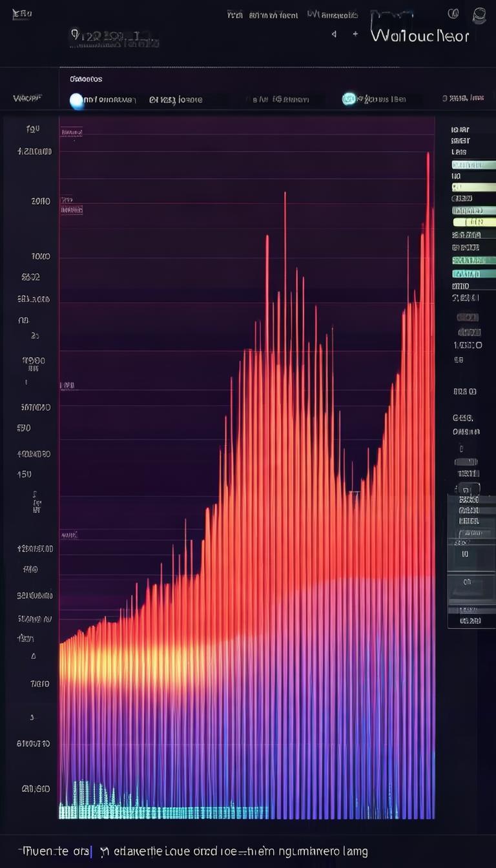
Task: Click the round profile icon at top right
Action: [x=479, y=15]
